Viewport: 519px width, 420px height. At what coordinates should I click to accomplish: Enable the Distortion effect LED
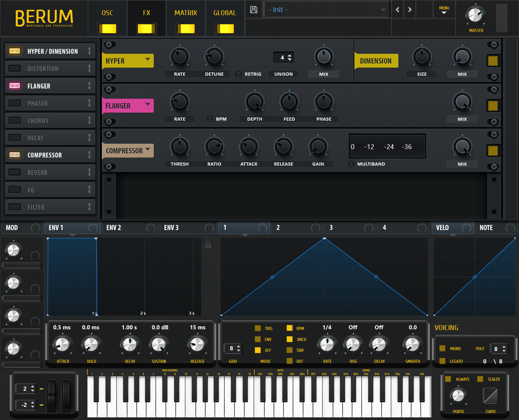[x=15, y=68]
